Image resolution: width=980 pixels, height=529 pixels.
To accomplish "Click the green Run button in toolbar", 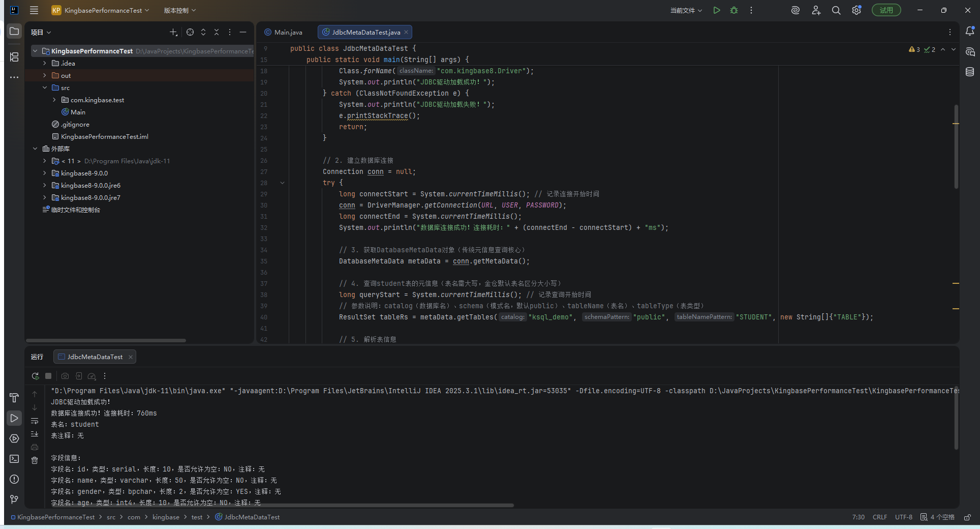I will point(716,10).
